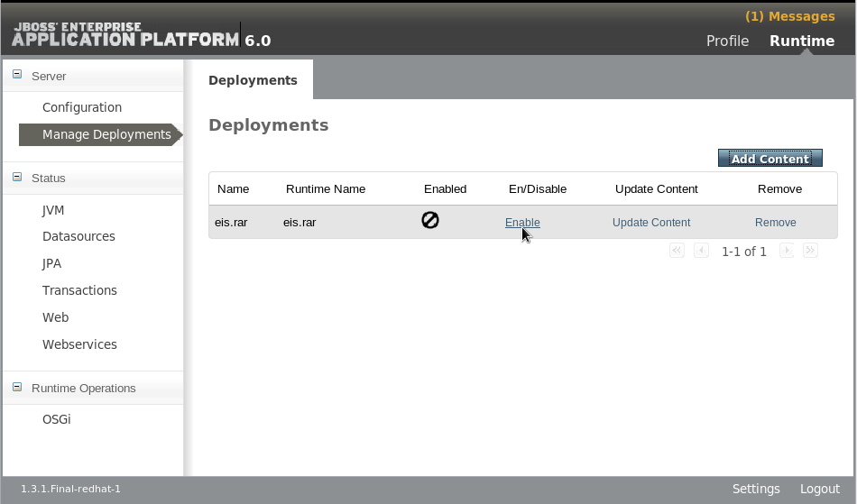Switch to the Profile view
Viewport: 857px width, 504px height.
(727, 41)
